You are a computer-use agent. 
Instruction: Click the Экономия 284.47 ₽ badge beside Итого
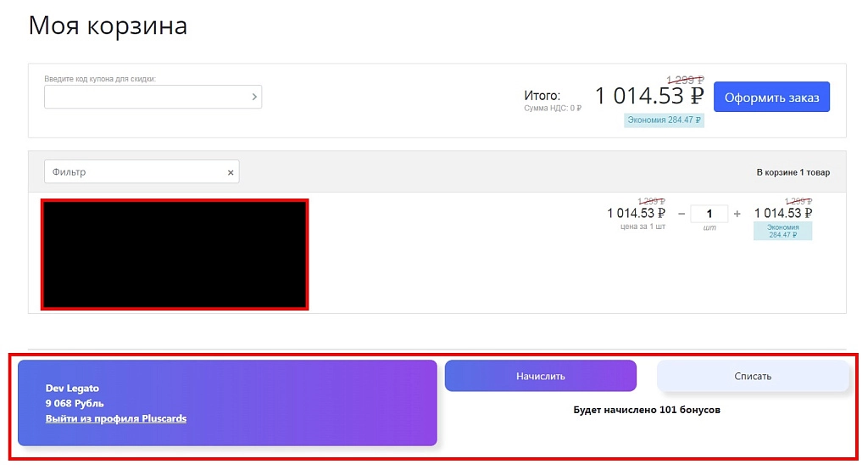pos(664,120)
